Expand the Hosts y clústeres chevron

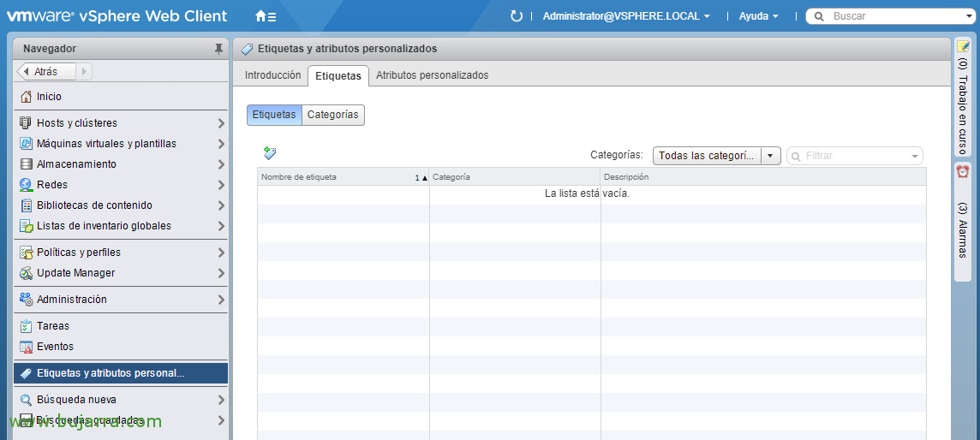click(221, 123)
